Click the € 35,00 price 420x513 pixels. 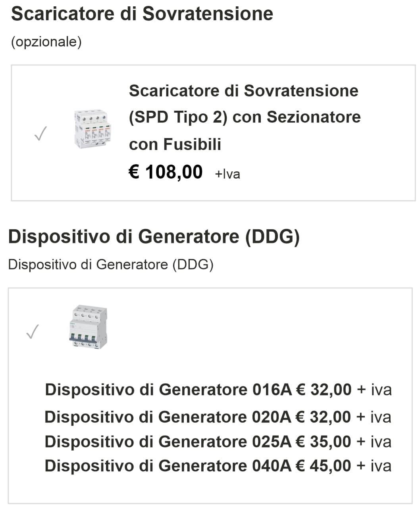tap(324, 442)
